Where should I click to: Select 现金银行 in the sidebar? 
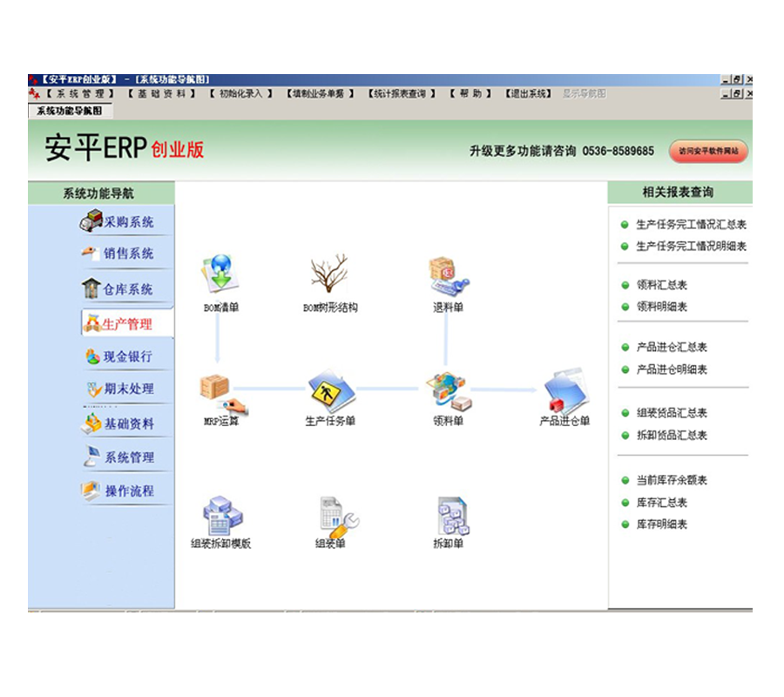click(119, 356)
